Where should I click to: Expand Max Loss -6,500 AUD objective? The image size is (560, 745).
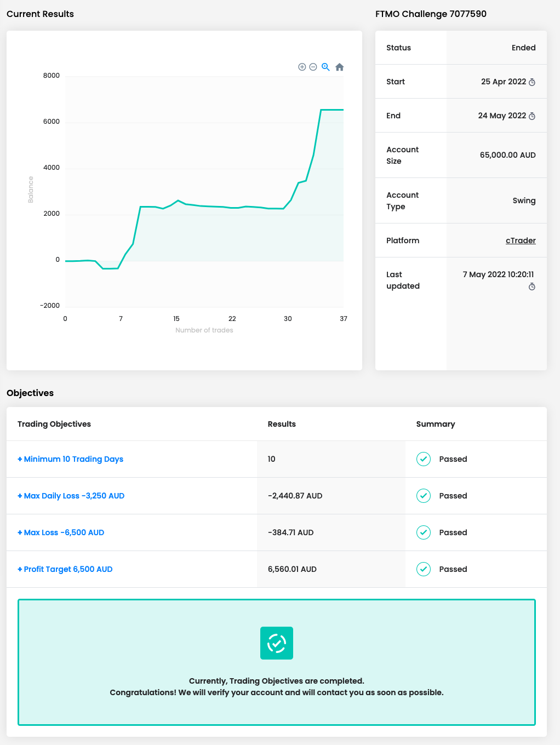point(61,532)
